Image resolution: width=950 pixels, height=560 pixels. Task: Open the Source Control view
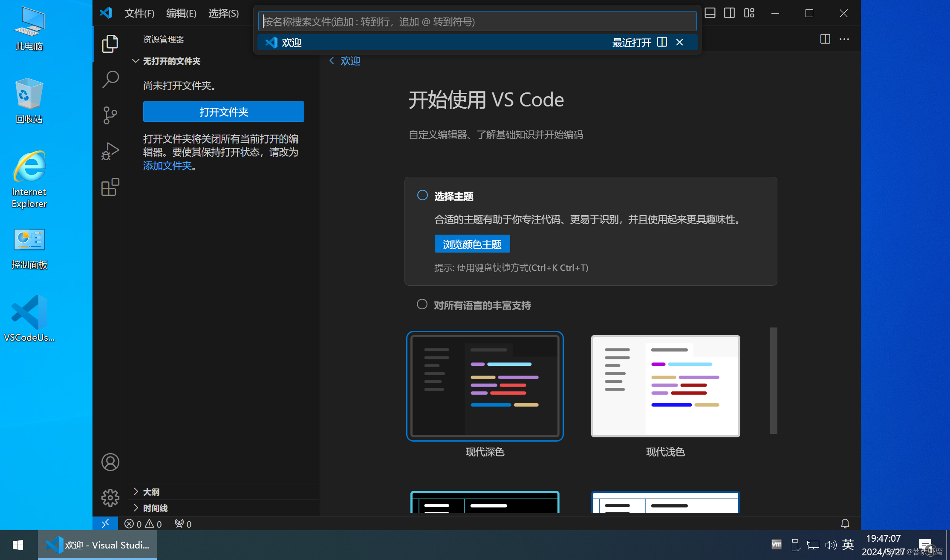tap(110, 115)
